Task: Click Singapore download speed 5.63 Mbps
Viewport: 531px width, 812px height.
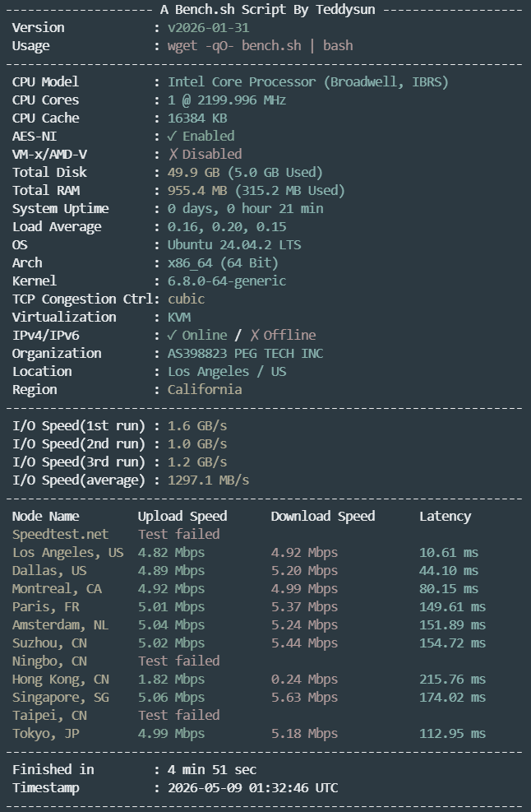Action: pos(304,698)
